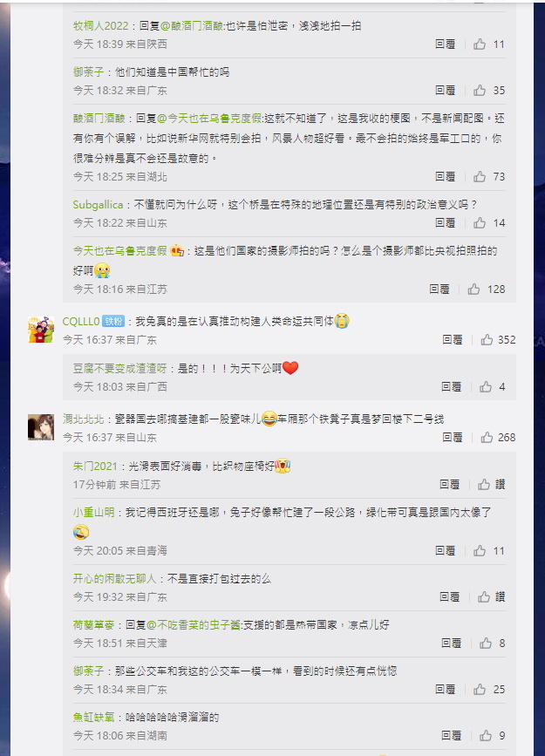This screenshot has width=545, height=756.
Task: Like 朱门2021's reply about smooth surfaces
Action: pyautogui.click(x=484, y=485)
